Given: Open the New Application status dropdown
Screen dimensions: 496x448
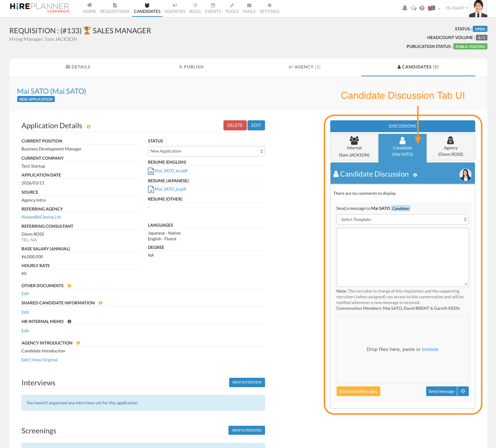Looking at the screenshot, I should (x=206, y=151).
